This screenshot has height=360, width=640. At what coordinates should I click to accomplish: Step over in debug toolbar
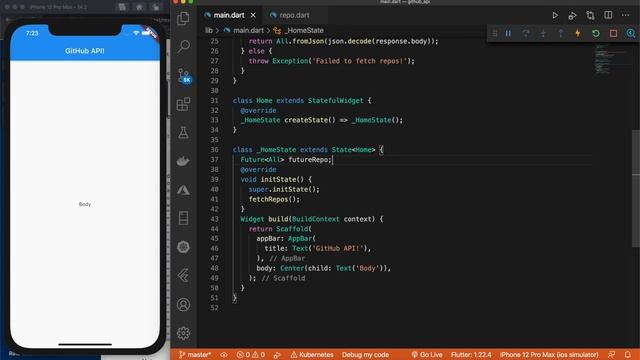526,33
